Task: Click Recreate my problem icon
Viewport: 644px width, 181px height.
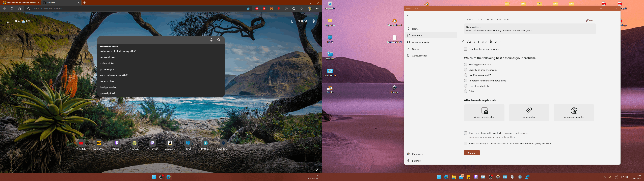Action: pyautogui.click(x=574, y=110)
